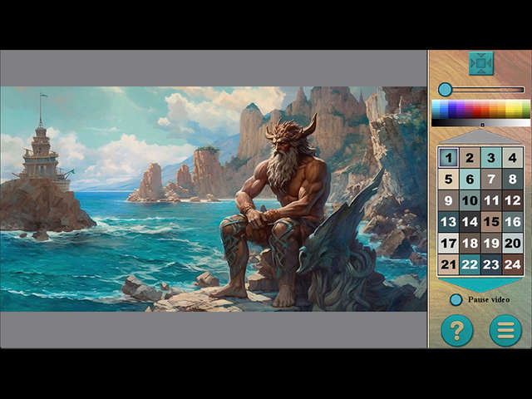Pick color tile number 10
The image size is (532, 399).
(470, 200)
